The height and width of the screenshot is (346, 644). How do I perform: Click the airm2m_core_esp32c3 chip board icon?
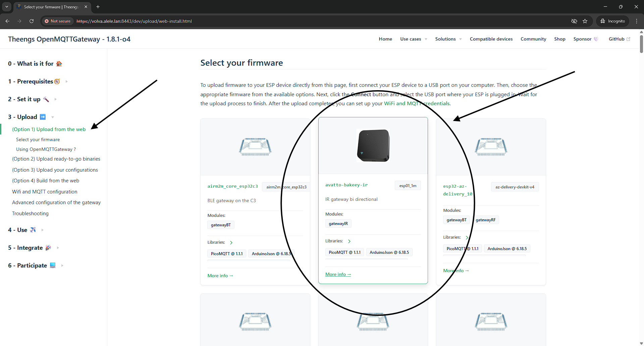click(x=255, y=147)
